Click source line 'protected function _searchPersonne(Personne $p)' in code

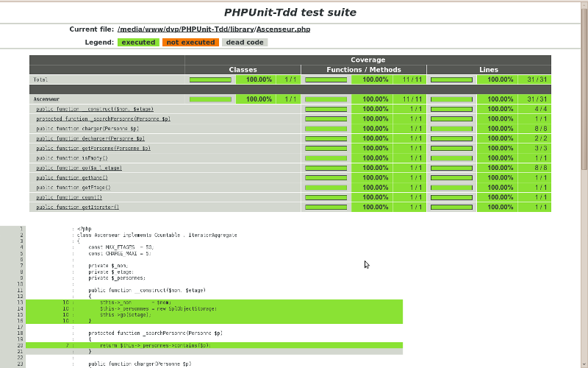click(156, 333)
